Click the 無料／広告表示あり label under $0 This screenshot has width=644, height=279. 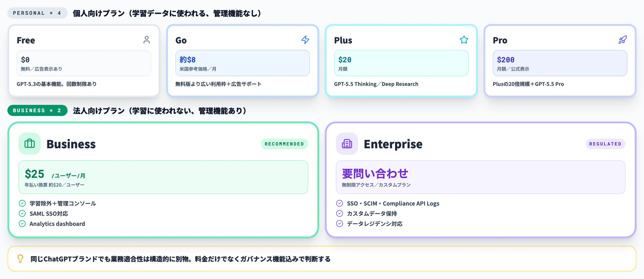pyautogui.click(x=41, y=69)
